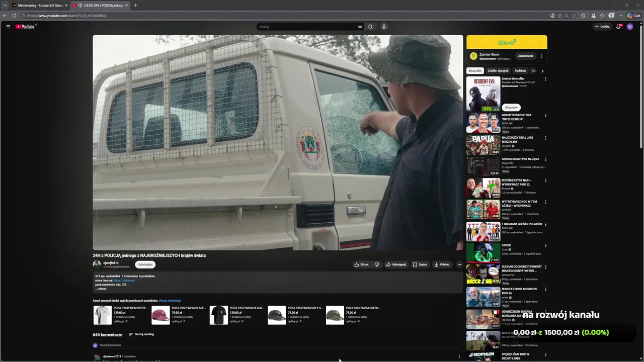Image resolution: width=644 pixels, height=362 pixels.
Task: Dislike the video with thumbs down
Action: (x=377, y=264)
